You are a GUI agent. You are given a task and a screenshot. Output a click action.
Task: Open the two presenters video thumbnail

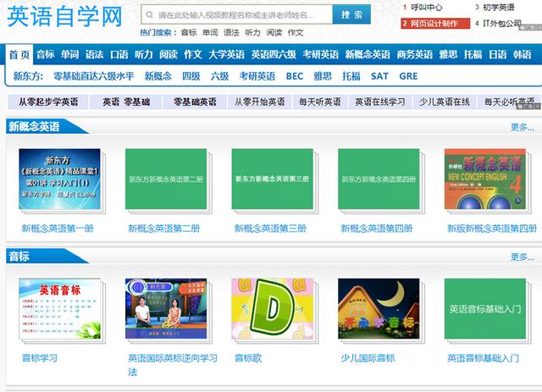pos(166,309)
